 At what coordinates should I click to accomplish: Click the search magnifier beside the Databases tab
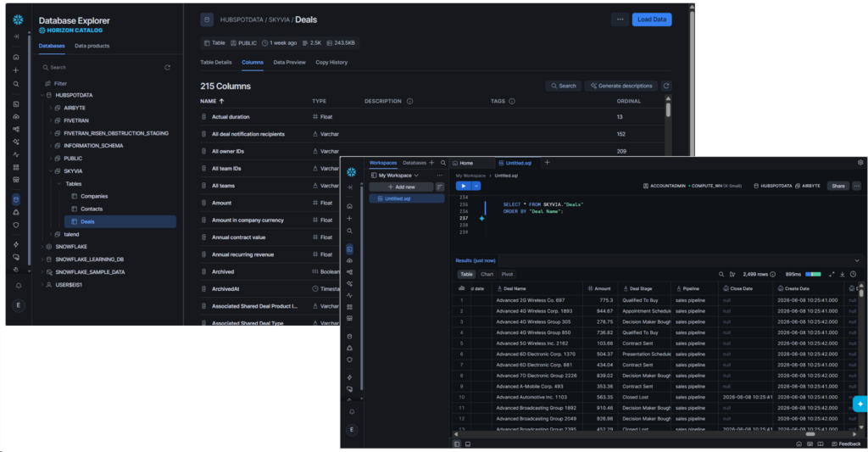pyautogui.click(x=442, y=163)
